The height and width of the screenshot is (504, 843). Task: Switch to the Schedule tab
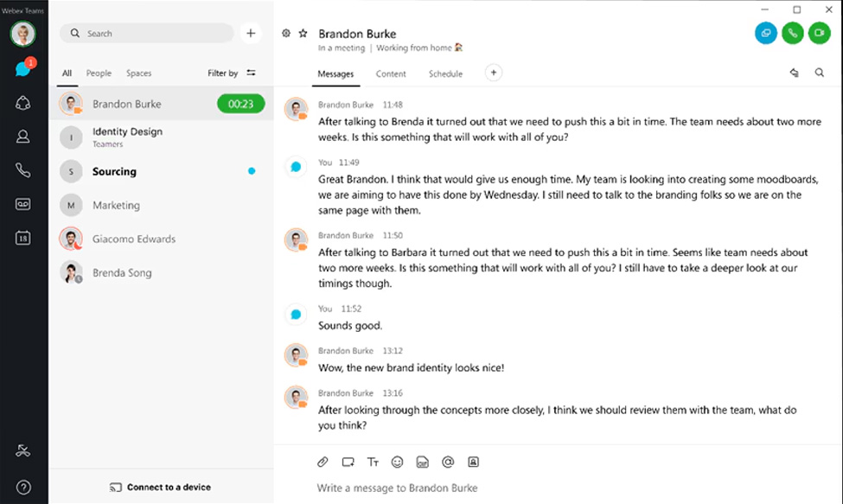click(x=445, y=74)
